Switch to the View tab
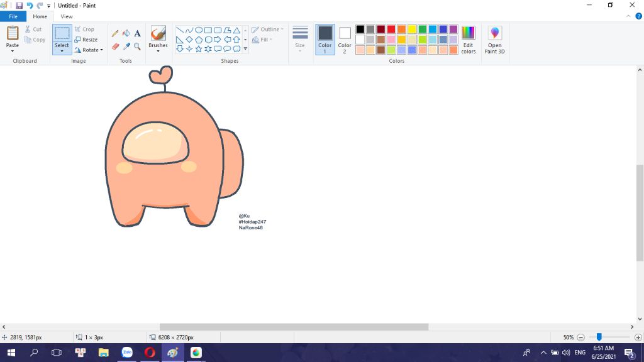Viewport: 644px width, 362px height. [x=67, y=16]
